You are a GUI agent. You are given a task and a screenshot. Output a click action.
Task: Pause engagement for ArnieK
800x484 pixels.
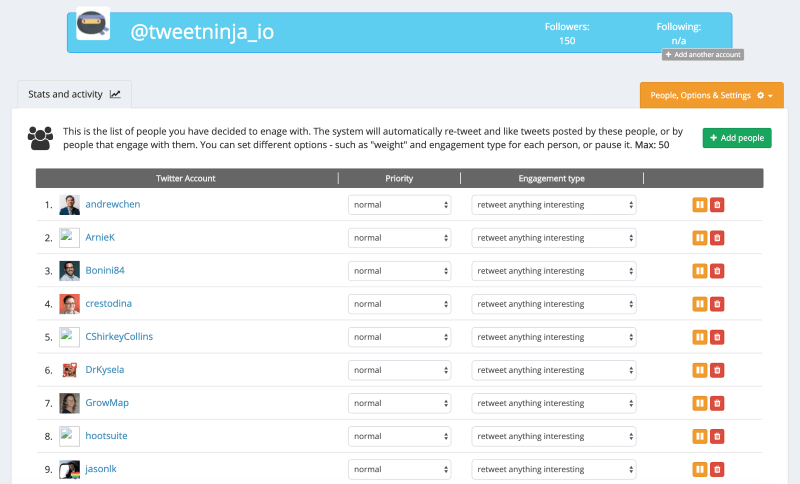coord(700,238)
